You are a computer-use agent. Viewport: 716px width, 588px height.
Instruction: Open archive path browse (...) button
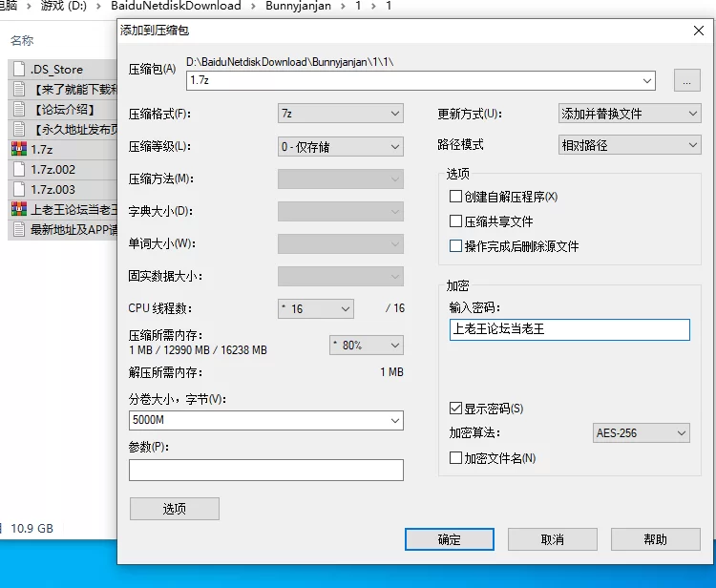pyautogui.click(x=686, y=80)
